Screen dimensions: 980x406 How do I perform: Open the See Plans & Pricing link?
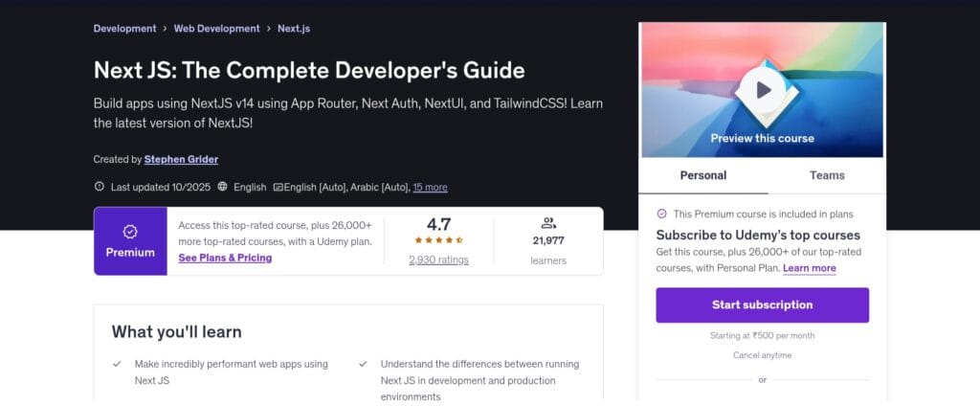[x=225, y=258]
